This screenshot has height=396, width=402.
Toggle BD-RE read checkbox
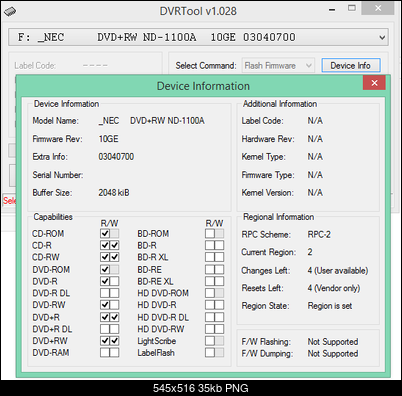(x=210, y=269)
